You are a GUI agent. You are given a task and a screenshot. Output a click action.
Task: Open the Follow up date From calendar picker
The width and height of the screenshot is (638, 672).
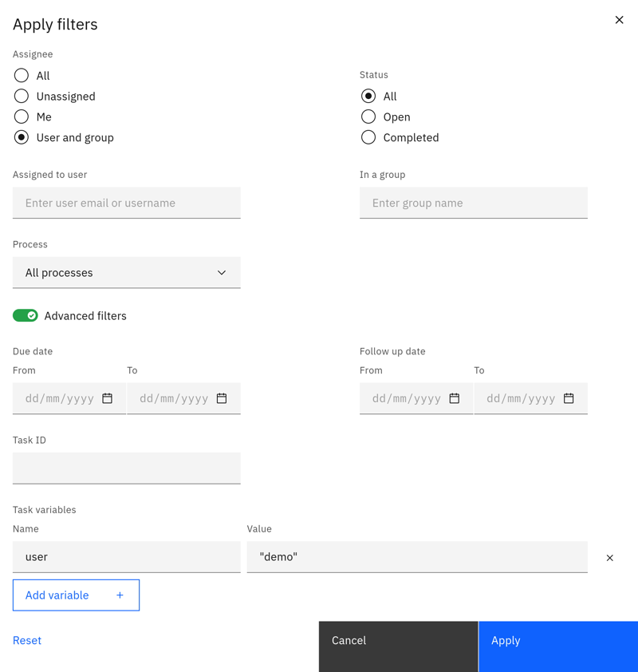tap(455, 398)
